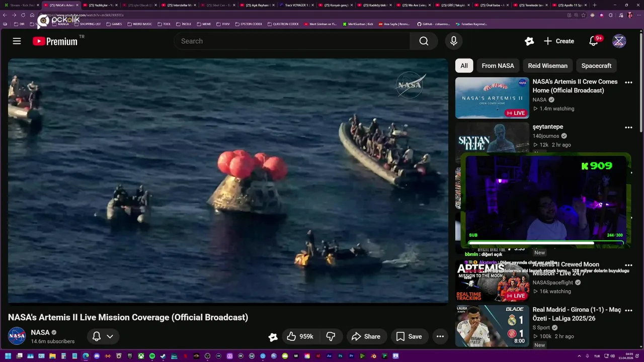This screenshot has width=644, height=362.
Task: Open Spotify from the taskbar
Action: (x=152, y=356)
